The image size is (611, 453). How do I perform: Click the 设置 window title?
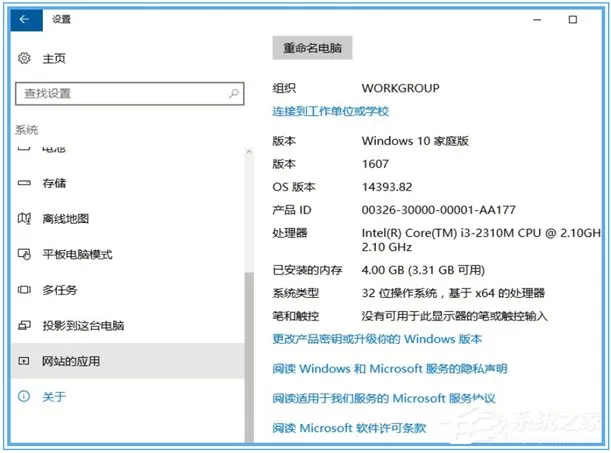[62, 19]
